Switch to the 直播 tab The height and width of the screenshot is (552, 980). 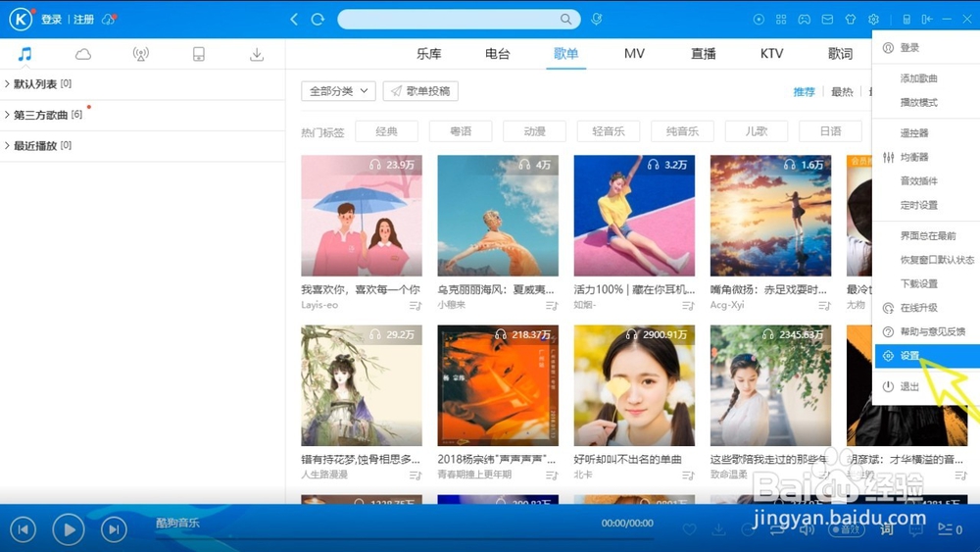click(x=703, y=54)
